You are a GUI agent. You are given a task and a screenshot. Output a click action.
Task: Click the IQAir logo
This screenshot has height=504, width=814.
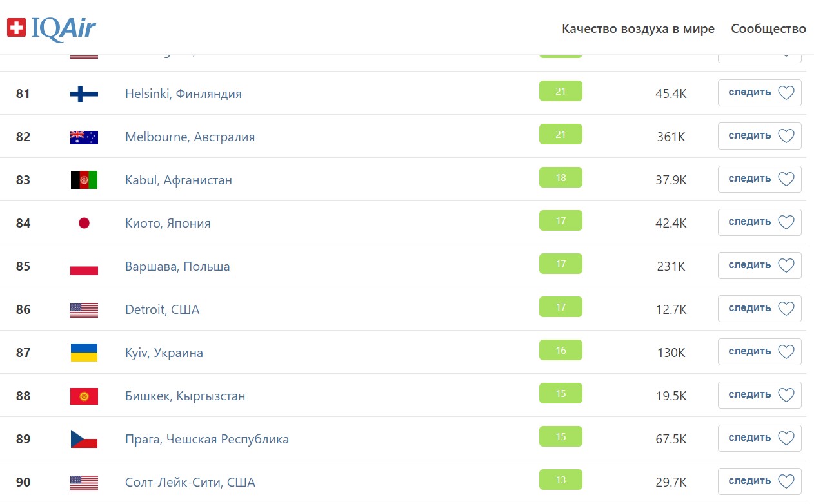(52, 28)
